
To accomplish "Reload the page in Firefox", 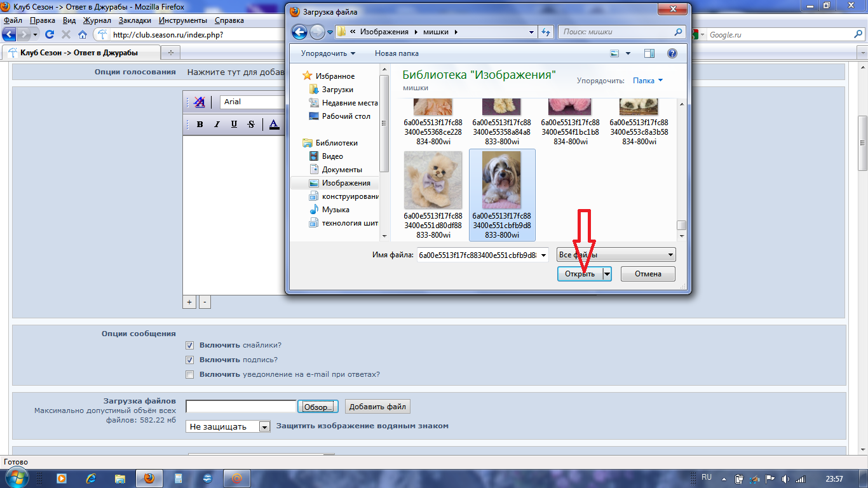I will pyautogui.click(x=50, y=34).
